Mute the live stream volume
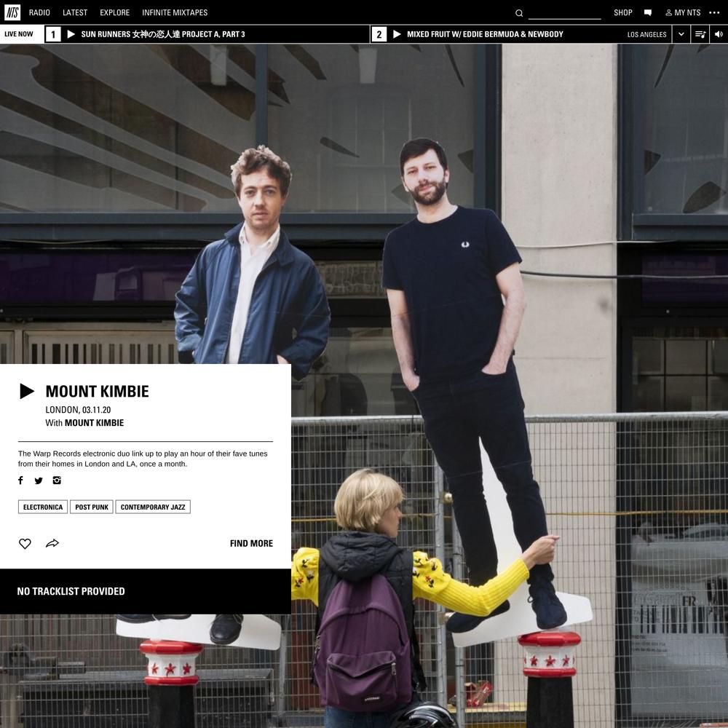This screenshot has width=728, height=728. [719, 34]
